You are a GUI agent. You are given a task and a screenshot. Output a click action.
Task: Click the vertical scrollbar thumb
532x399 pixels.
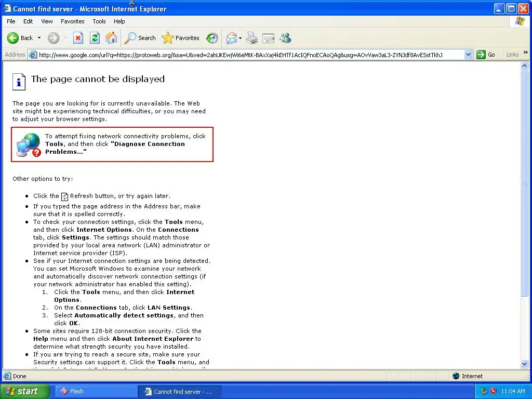coord(524,183)
